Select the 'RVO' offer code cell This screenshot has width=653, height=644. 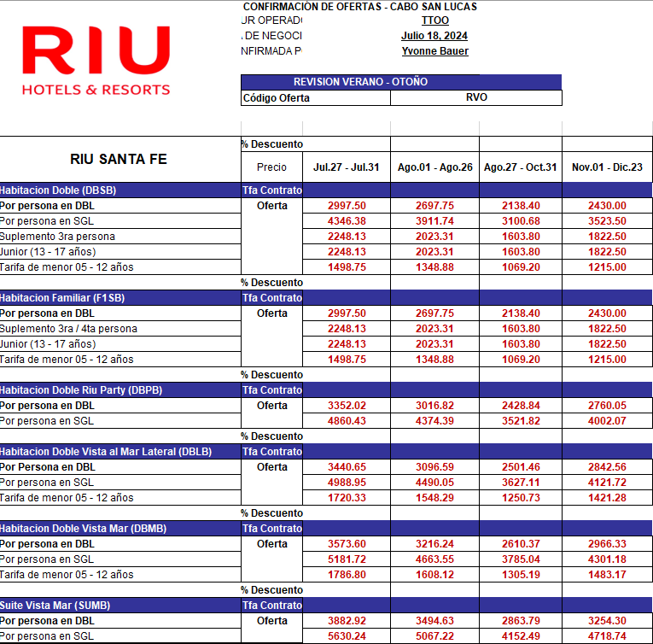click(476, 97)
